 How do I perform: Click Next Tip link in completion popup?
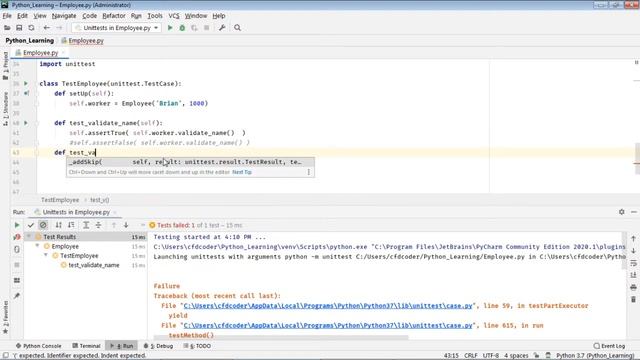[242, 172]
